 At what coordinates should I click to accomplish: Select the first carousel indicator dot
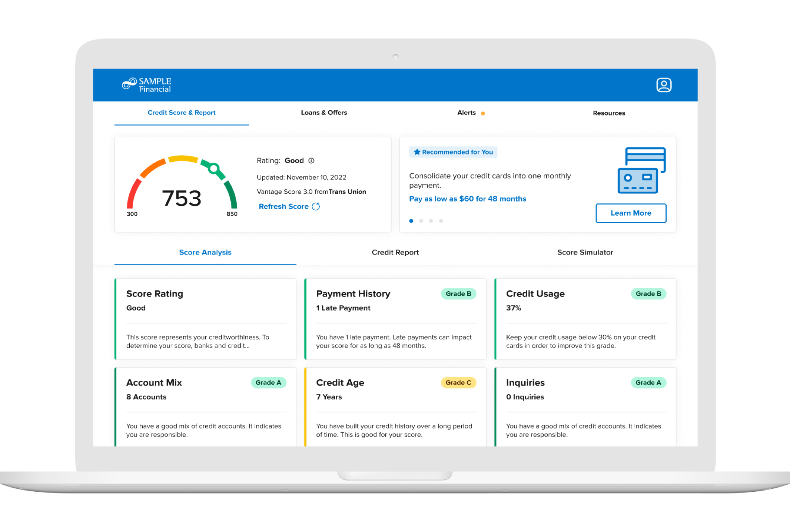pyautogui.click(x=411, y=221)
